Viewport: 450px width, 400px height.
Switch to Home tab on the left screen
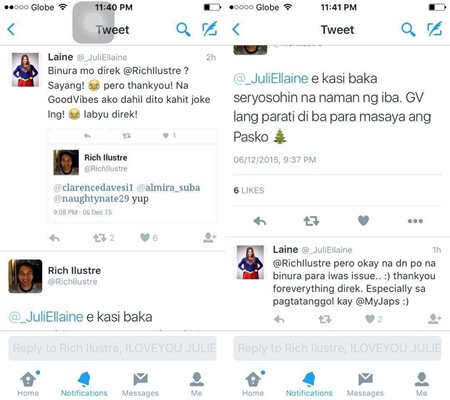28,383
